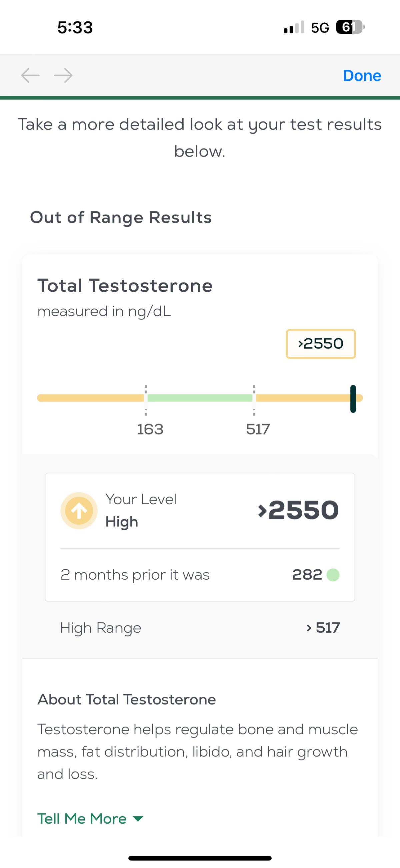
Task: Click the 517 upper range marker
Action: tap(258, 429)
